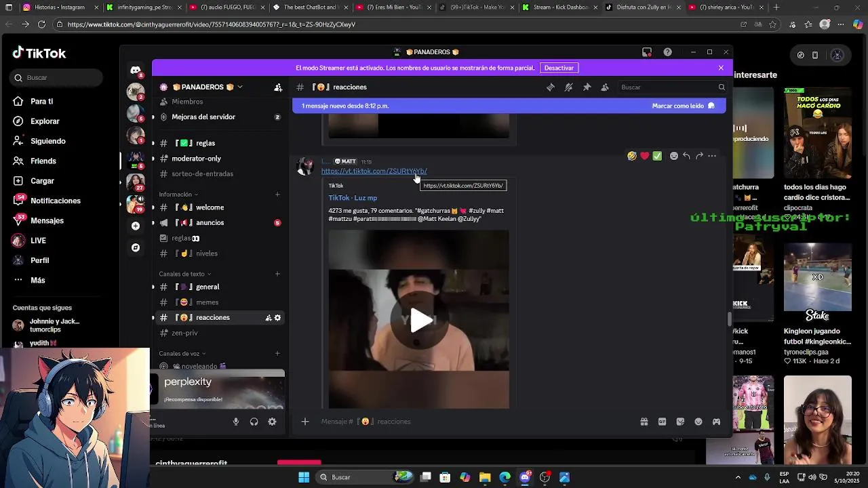Open TikTok Siguiendo page
Screen dimensions: 868x488
coord(47,141)
